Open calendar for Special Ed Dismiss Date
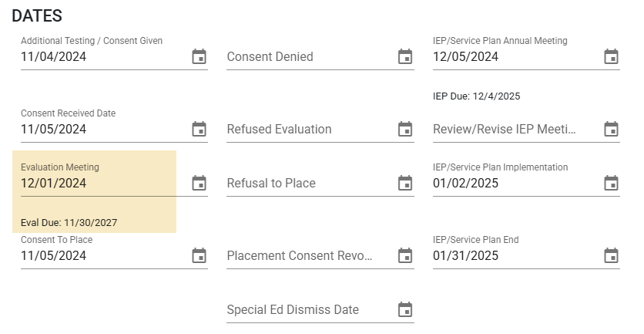Viewport: 644px width, 334px height. coord(405,310)
